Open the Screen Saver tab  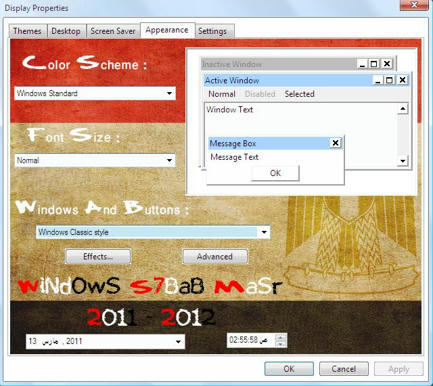113,31
